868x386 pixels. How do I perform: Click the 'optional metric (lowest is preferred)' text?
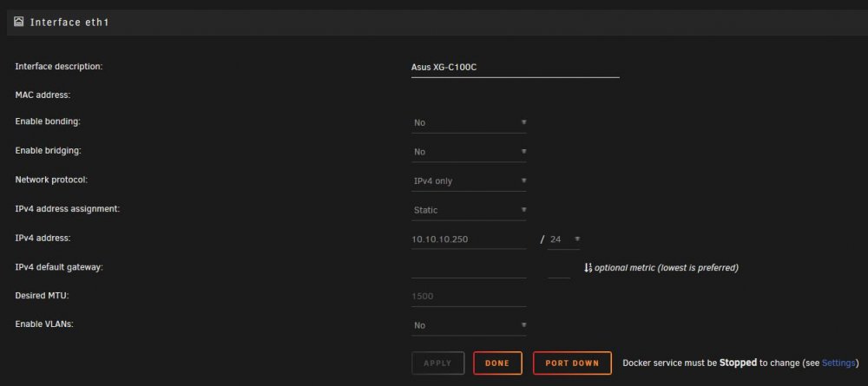tap(667, 268)
